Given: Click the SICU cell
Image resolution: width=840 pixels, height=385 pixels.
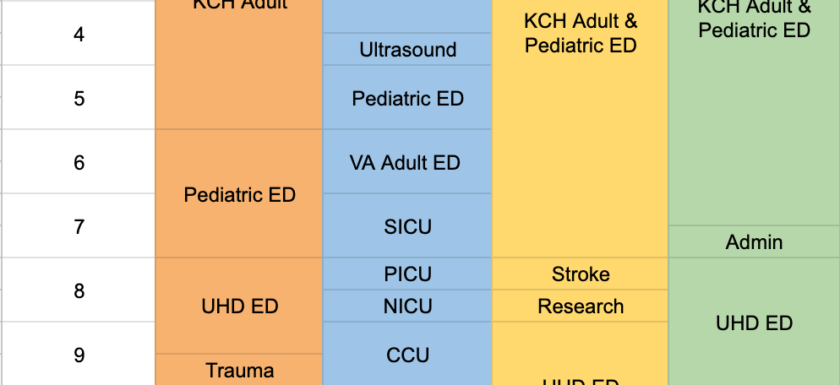Looking at the screenshot, I should (407, 226).
